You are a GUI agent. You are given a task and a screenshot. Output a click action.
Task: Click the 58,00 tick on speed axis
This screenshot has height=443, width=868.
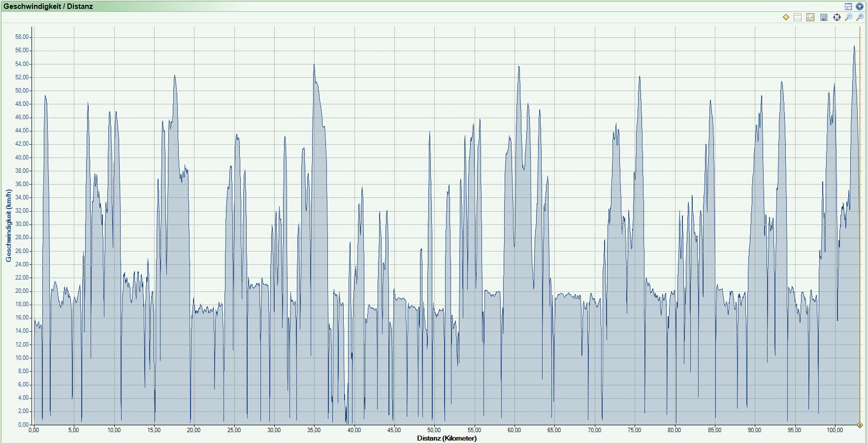click(x=22, y=37)
